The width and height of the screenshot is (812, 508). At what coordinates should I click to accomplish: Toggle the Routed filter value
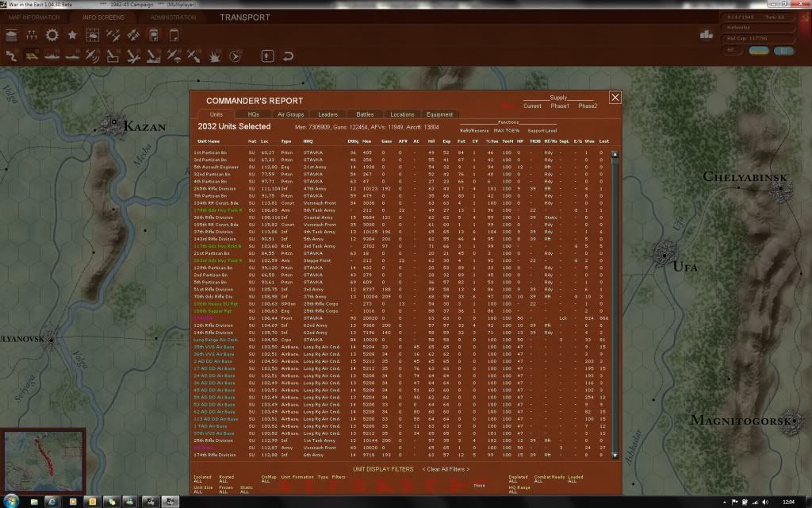223,481
